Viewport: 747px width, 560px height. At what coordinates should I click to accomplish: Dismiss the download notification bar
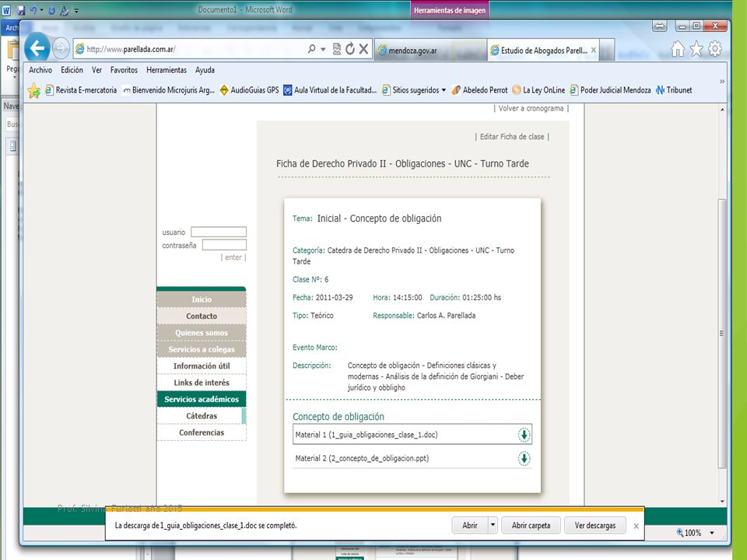click(636, 526)
